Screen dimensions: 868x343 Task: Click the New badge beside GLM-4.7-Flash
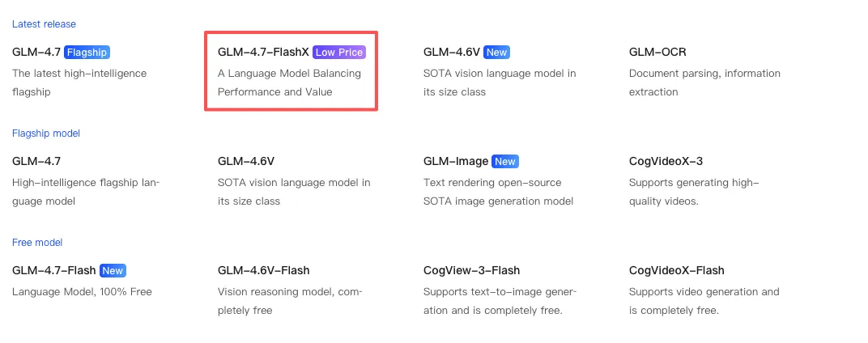point(113,271)
